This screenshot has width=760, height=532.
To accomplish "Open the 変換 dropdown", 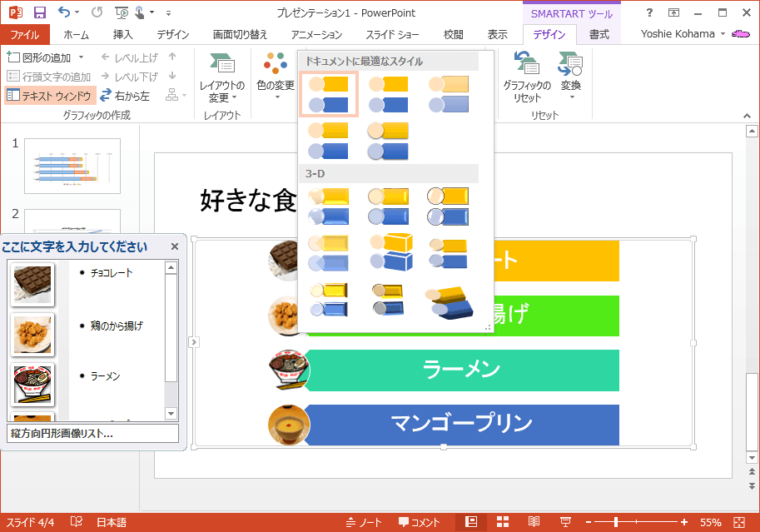I will [571, 77].
